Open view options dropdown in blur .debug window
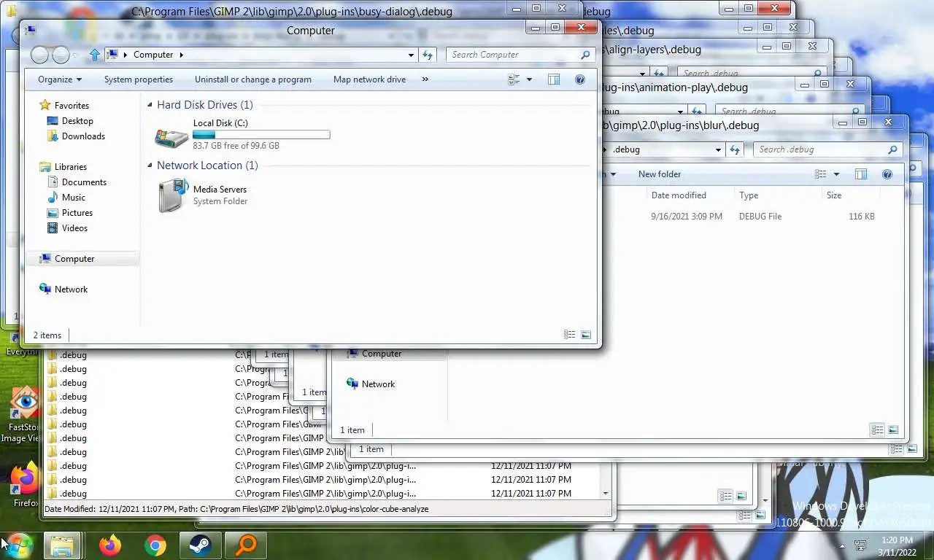 pyautogui.click(x=836, y=174)
